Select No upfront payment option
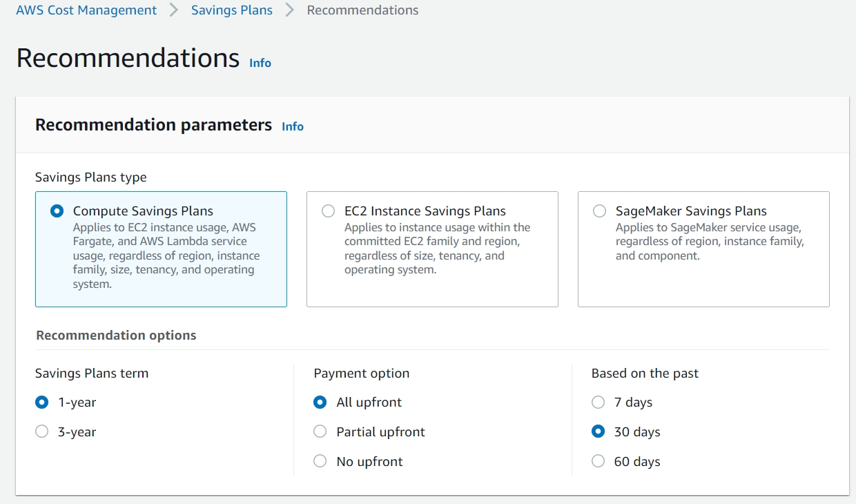This screenshot has width=856, height=504. point(320,461)
